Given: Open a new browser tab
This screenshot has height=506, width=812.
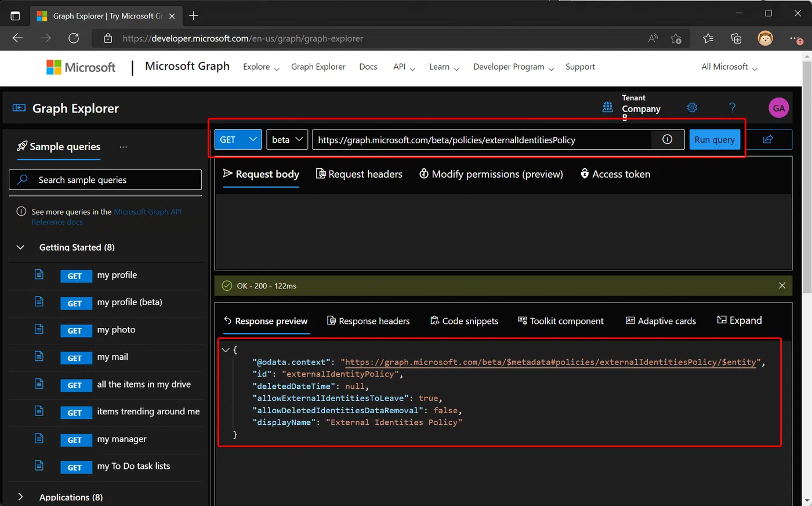Looking at the screenshot, I should point(194,16).
